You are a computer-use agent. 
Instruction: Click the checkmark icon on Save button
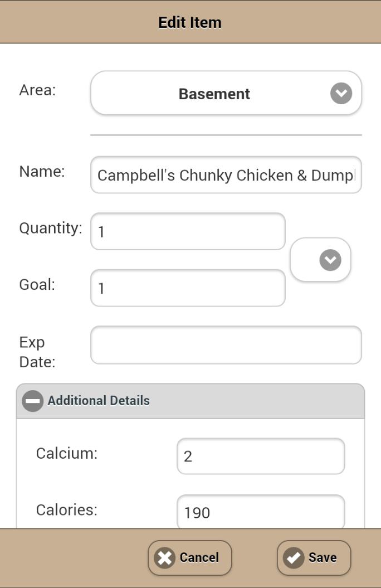294,557
